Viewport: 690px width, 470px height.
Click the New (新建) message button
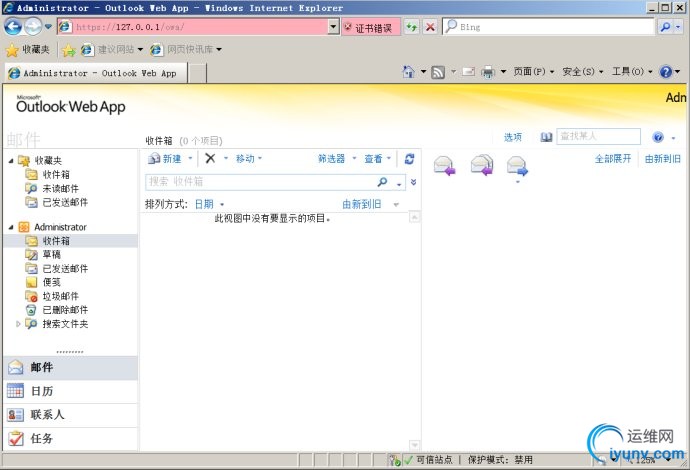tap(165, 159)
